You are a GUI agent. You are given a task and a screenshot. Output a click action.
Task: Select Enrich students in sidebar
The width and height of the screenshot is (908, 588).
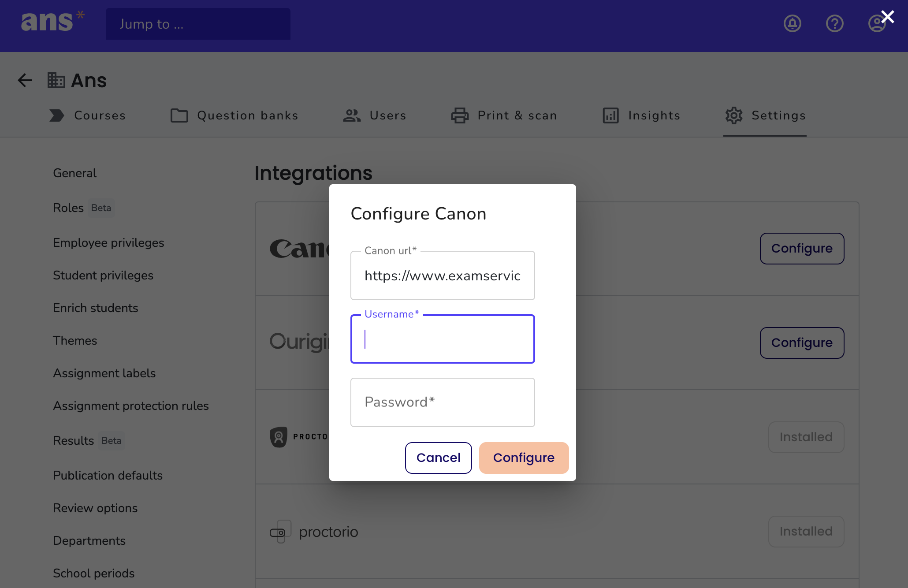[96, 308]
